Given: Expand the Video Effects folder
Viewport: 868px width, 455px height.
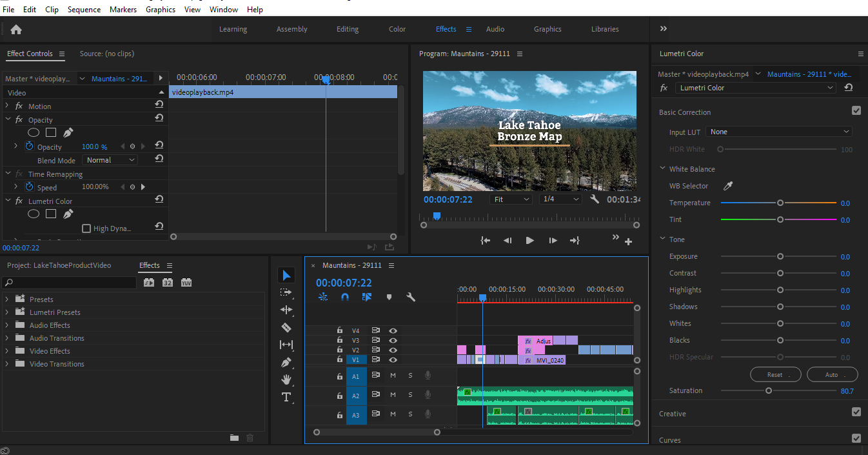Looking at the screenshot, I should (x=7, y=351).
